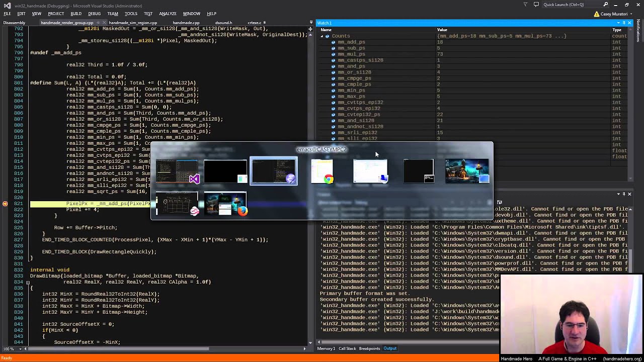
Task: Click value 22 of mm_cvtepi32_ps
Action: click(440, 115)
